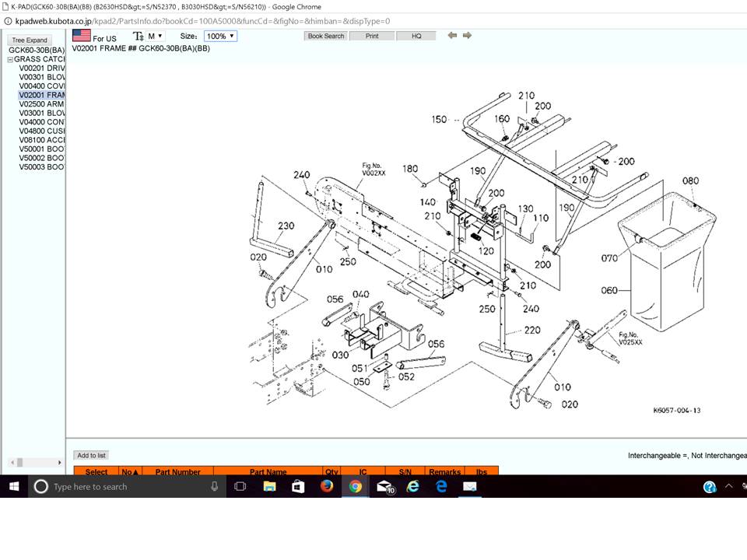Open the Size 100% dropdown
This screenshot has height=560, width=747.
coord(220,37)
